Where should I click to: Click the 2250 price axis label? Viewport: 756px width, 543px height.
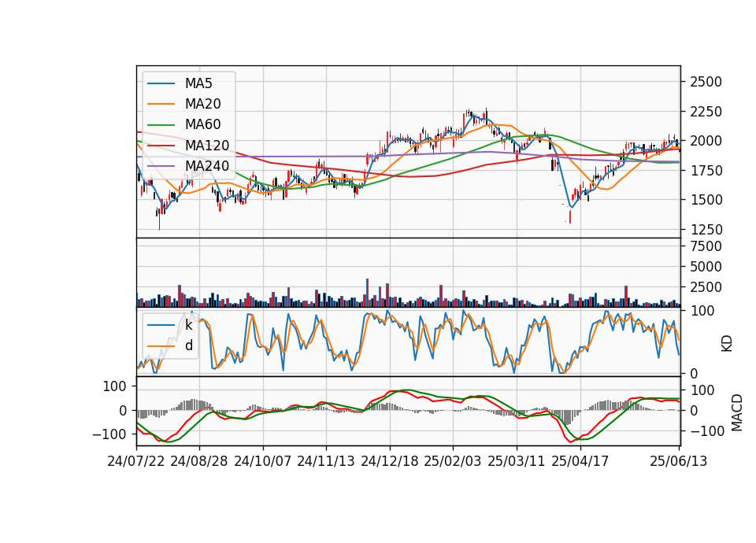[x=706, y=112]
